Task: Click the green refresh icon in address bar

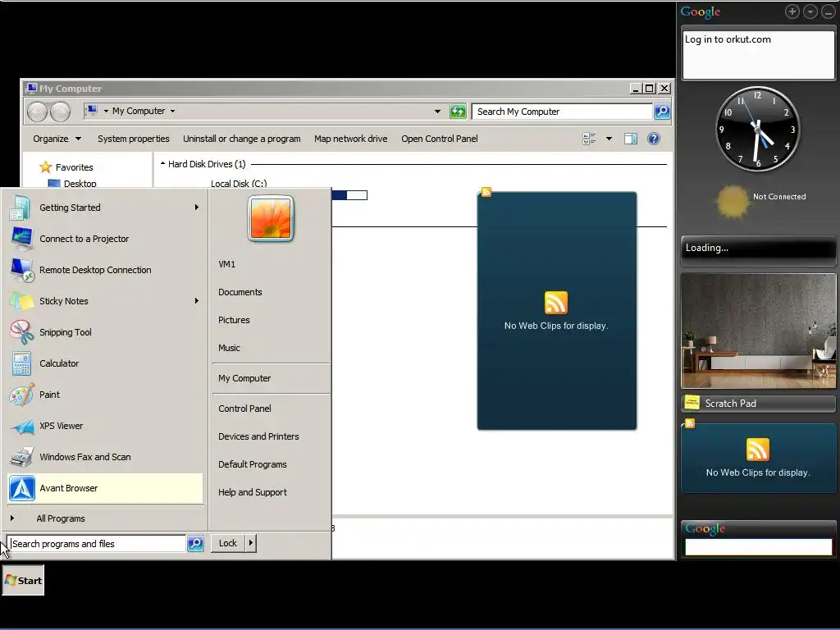Action: point(458,111)
